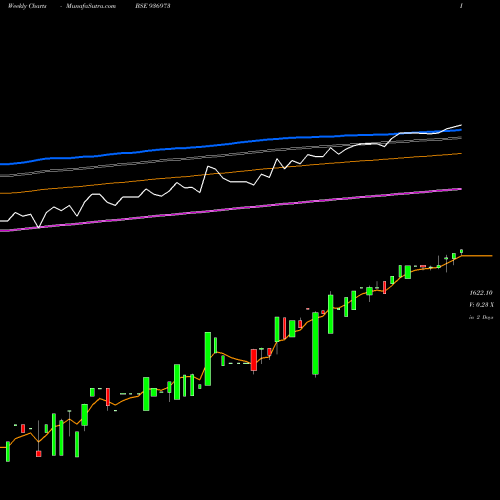Click the "MunafaSutra.com" site label

pyautogui.click(x=91, y=6)
